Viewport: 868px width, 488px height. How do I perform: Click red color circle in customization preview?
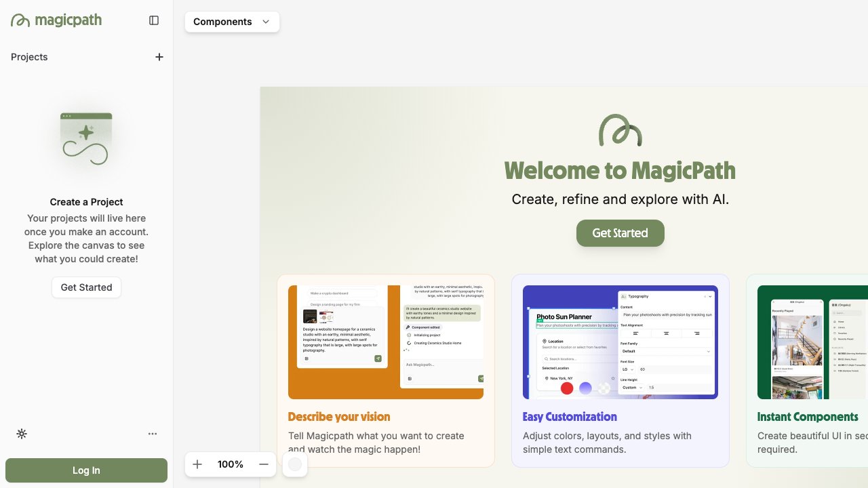(567, 388)
